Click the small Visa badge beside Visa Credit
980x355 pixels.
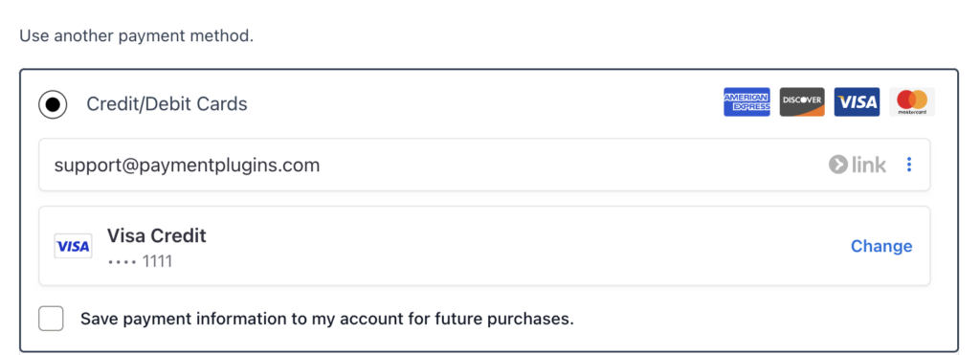point(73,246)
